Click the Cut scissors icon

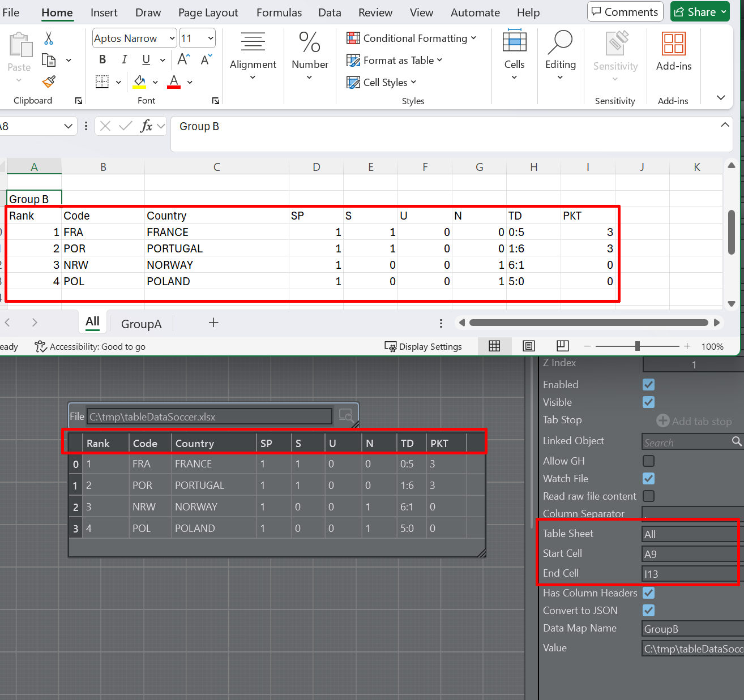[x=49, y=38]
